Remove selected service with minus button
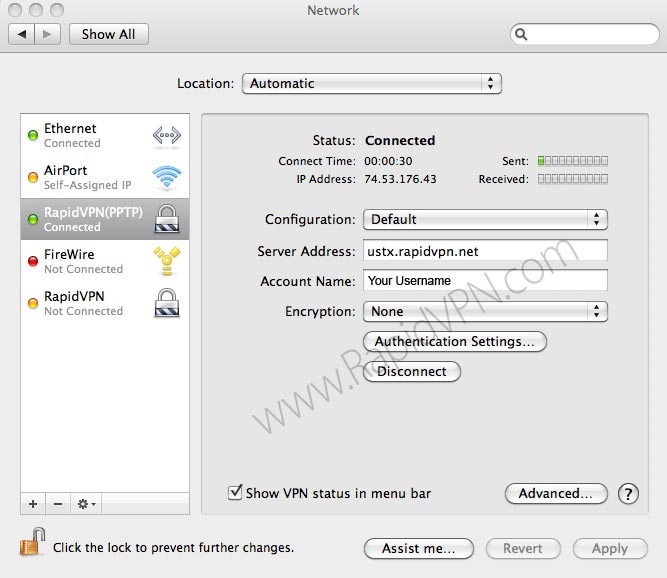The height and width of the screenshot is (578, 667). (x=58, y=504)
